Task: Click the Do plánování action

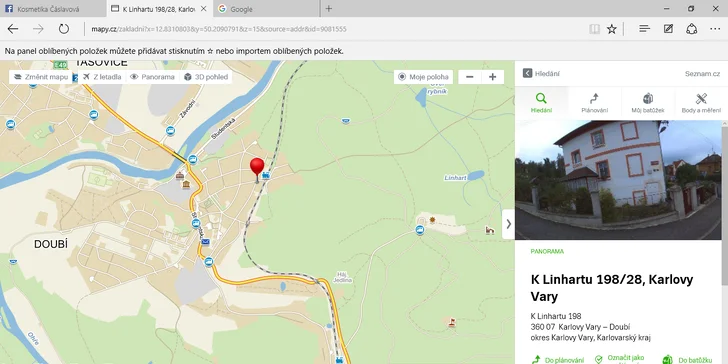Action: tap(558, 360)
